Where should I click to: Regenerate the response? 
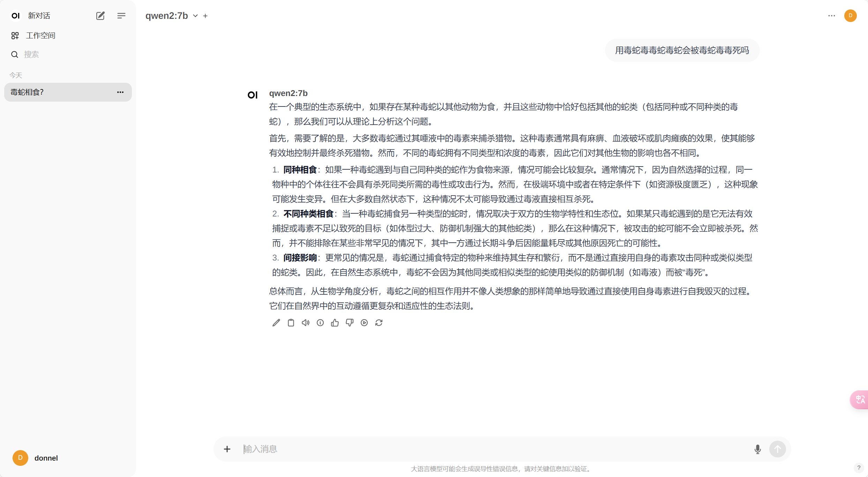[x=379, y=323]
